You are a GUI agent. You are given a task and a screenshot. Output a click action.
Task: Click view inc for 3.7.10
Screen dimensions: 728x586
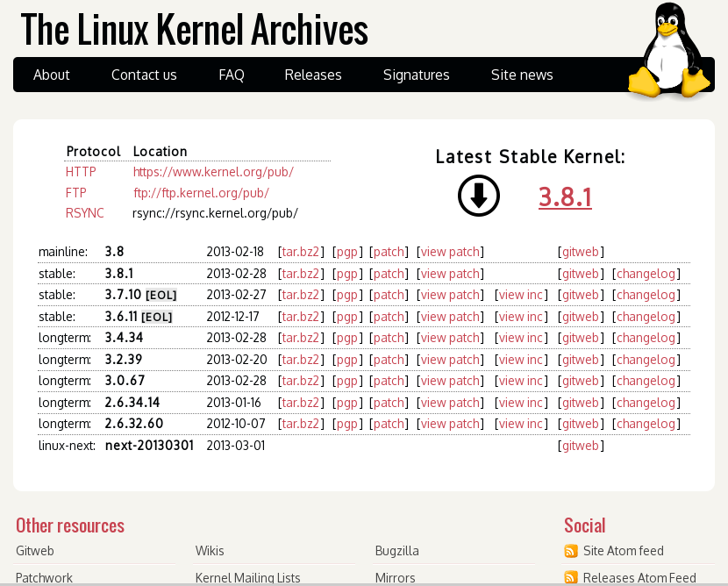pyautogui.click(x=520, y=295)
